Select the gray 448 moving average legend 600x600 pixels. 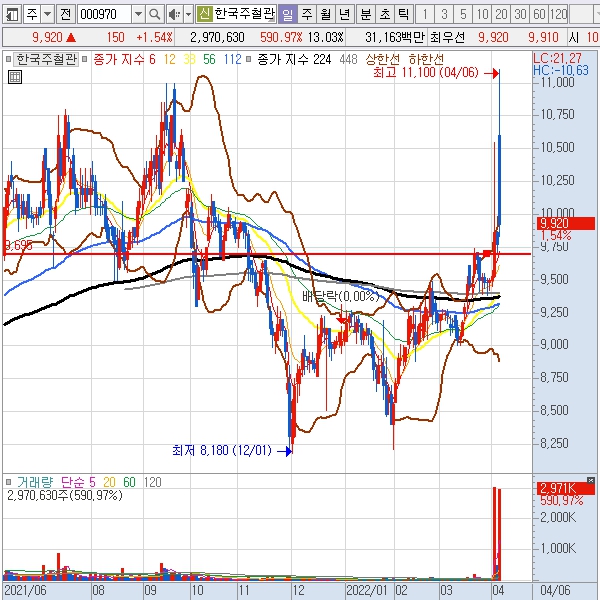(x=348, y=59)
